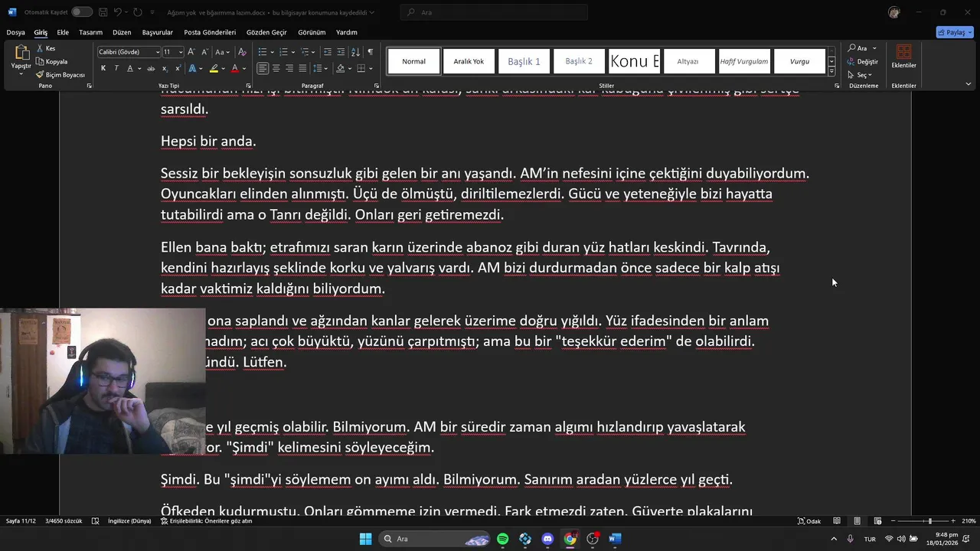The width and height of the screenshot is (980, 551).
Task: Click the multilevel list icon
Action: [305, 52]
